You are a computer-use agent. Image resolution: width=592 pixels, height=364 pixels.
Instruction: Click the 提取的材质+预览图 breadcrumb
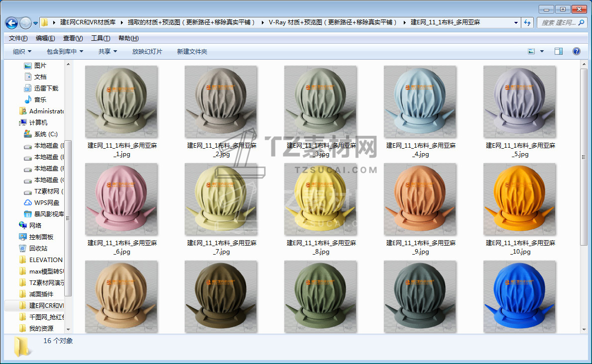click(x=191, y=23)
